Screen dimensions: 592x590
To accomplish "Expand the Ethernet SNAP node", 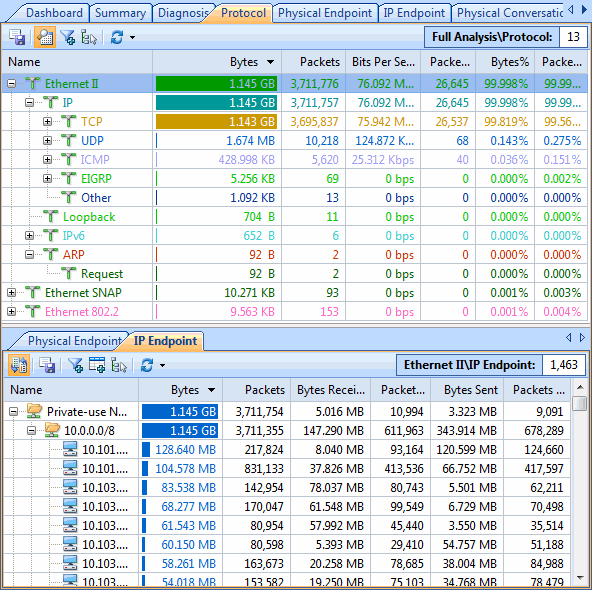I will (11, 293).
